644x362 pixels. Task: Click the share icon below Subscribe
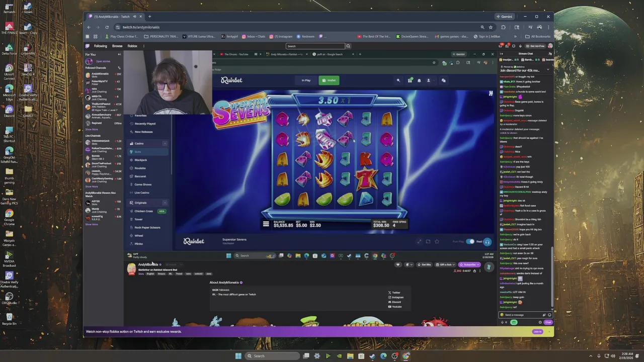pyautogui.click(x=474, y=271)
